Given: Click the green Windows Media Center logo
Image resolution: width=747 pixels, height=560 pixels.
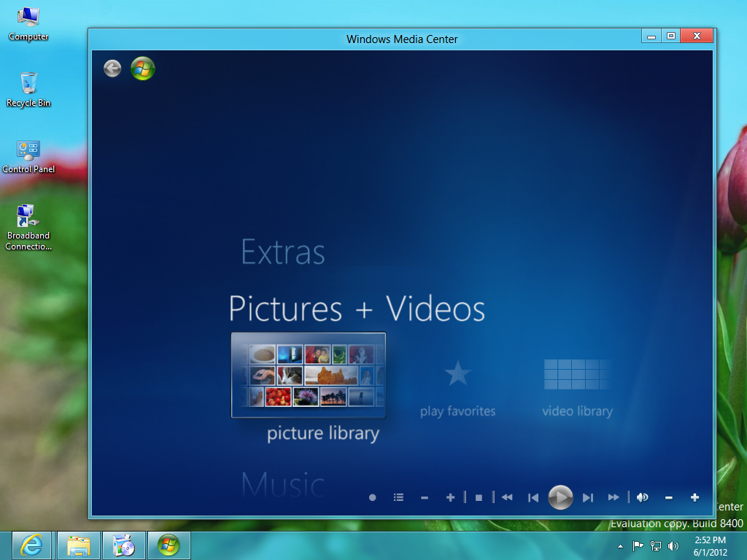Looking at the screenshot, I should click(x=142, y=69).
